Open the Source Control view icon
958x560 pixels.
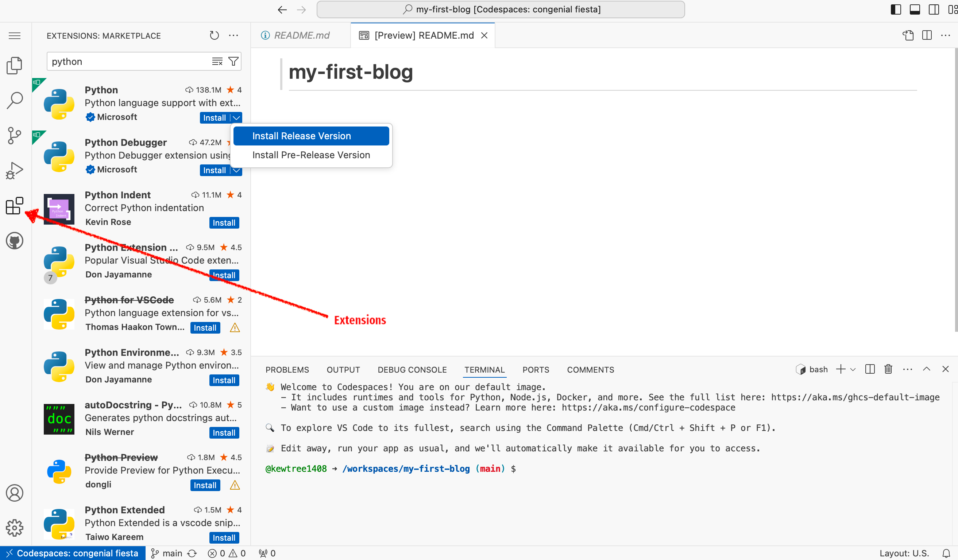(x=15, y=136)
